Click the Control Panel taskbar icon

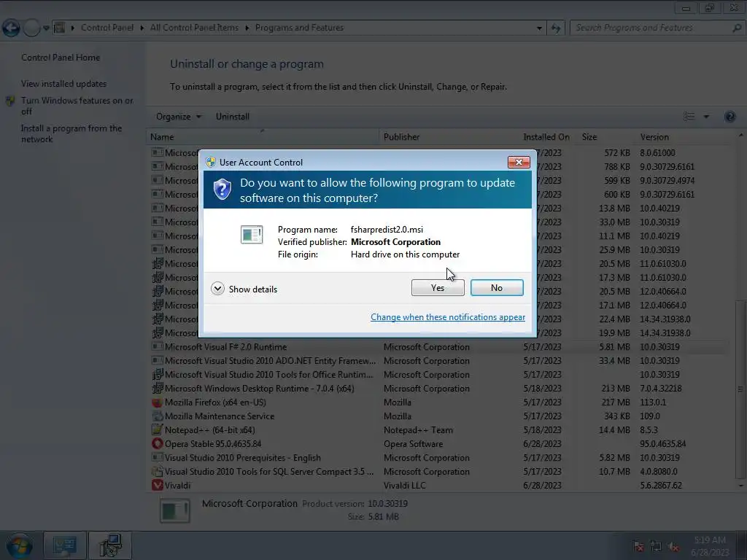tap(64, 545)
